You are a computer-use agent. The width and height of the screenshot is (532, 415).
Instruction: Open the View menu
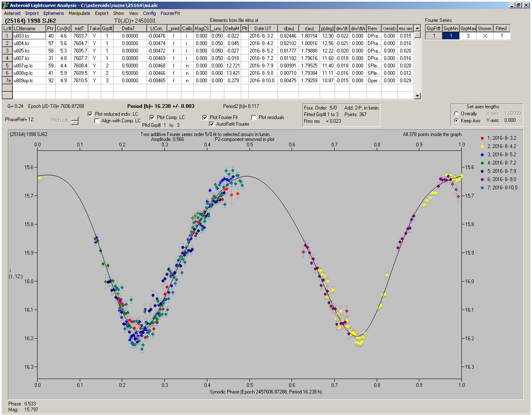coord(133,13)
